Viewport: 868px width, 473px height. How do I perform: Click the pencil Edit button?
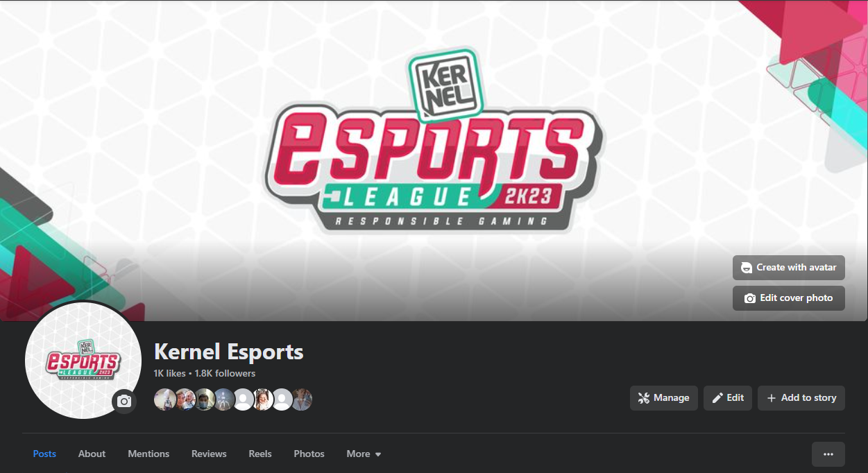728,398
